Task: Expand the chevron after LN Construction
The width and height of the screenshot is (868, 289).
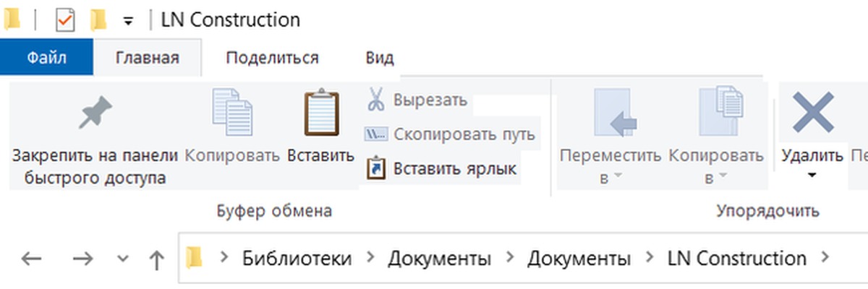Action: [825, 259]
